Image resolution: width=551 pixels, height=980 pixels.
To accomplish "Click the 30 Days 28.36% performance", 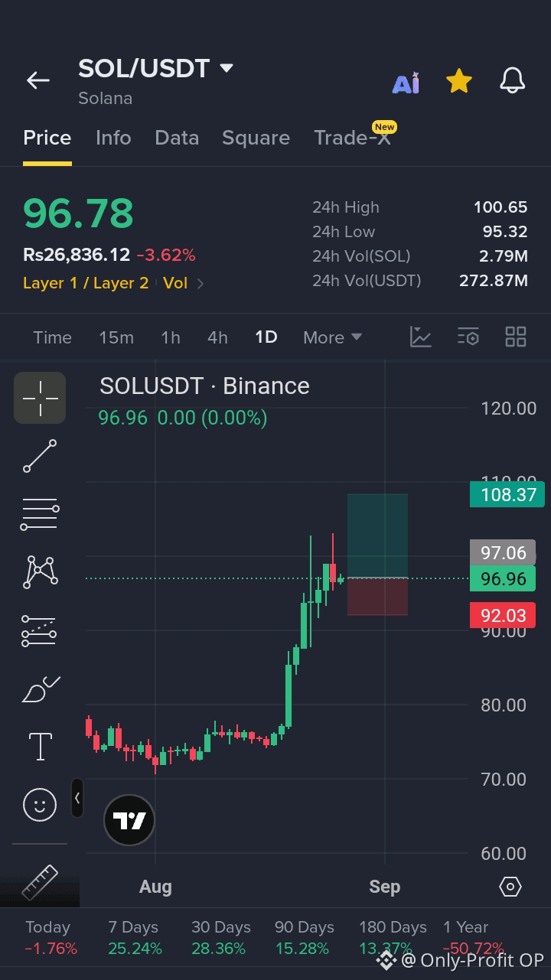I will [220, 938].
